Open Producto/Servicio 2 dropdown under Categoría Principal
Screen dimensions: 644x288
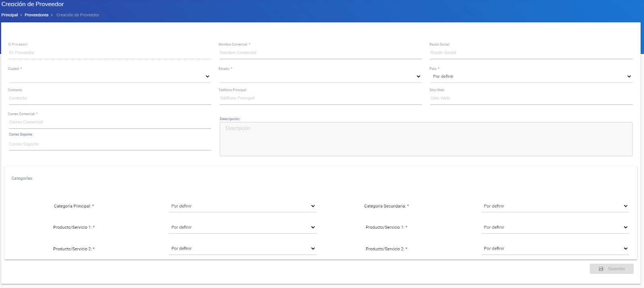click(x=243, y=249)
